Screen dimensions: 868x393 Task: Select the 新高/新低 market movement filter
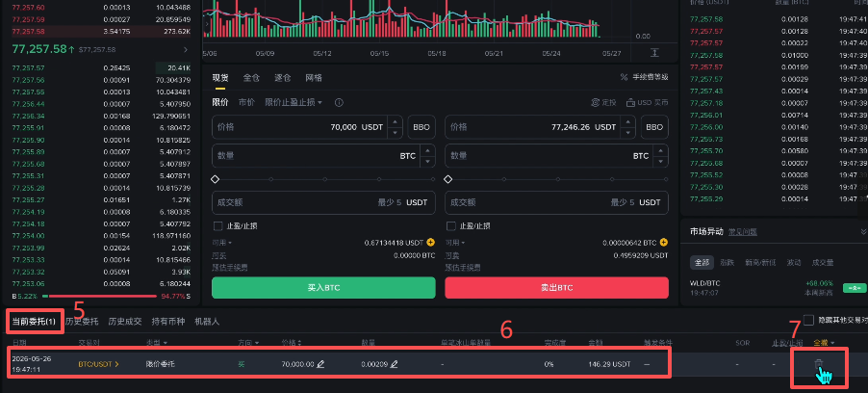pyautogui.click(x=758, y=263)
